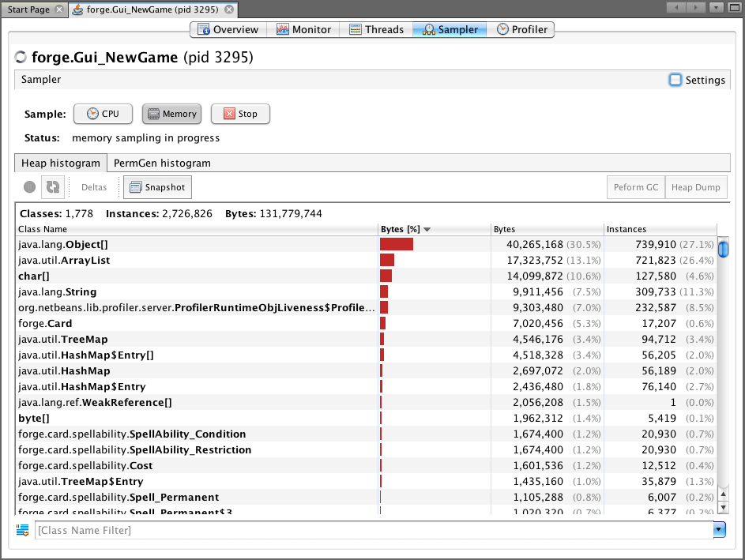Click the histogram vertical scrollbar thumb
This screenshot has width=745, height=560.
pyautogui.click(x=723, y=250)
